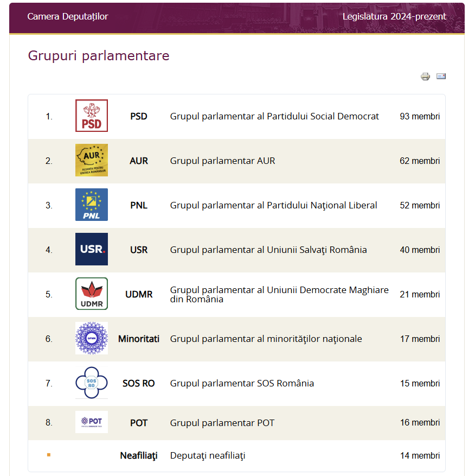Click row number '8.' for POT
Viewport: 475px width, 476px height.
pyautogui.click(x=49, y=422)
